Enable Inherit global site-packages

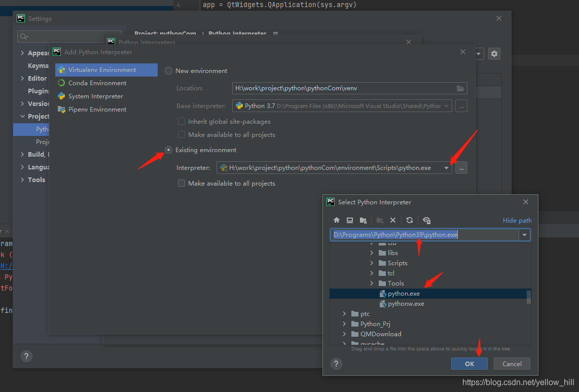pos(181,121)
